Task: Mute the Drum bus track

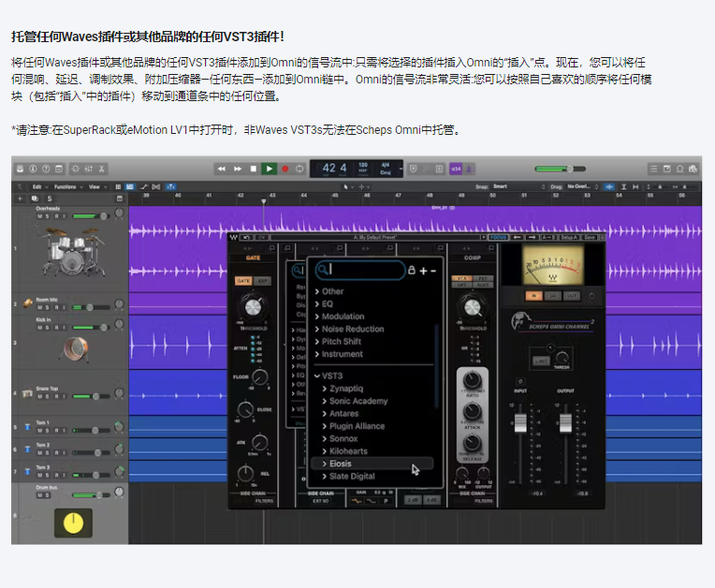Action: coord(40,495)
